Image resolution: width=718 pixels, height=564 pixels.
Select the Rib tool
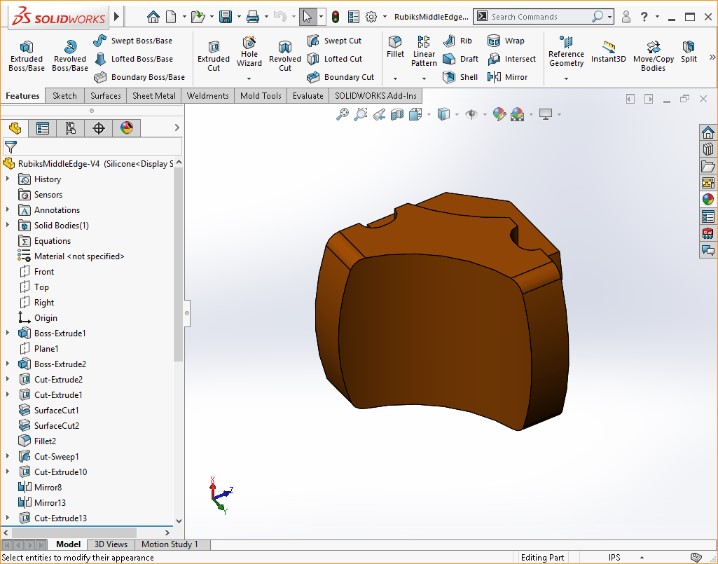457,41
